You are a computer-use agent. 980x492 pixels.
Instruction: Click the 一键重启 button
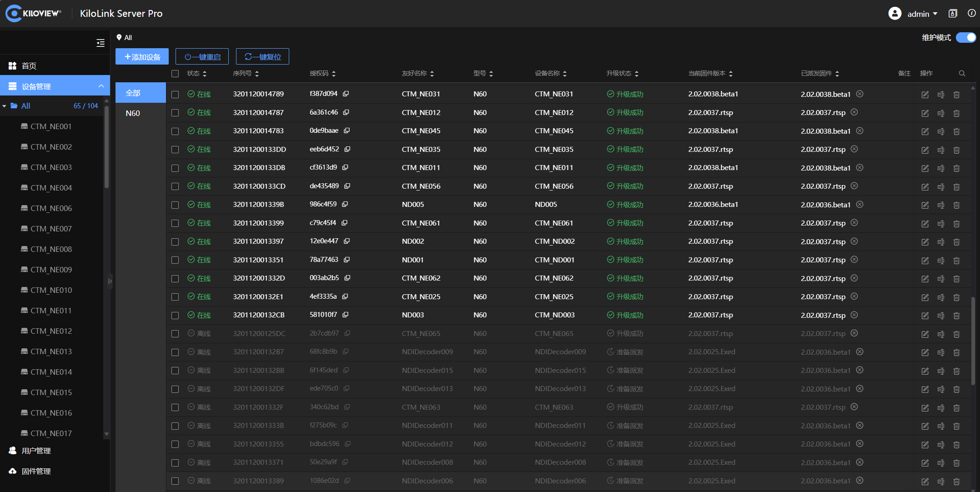click(202, 57)
